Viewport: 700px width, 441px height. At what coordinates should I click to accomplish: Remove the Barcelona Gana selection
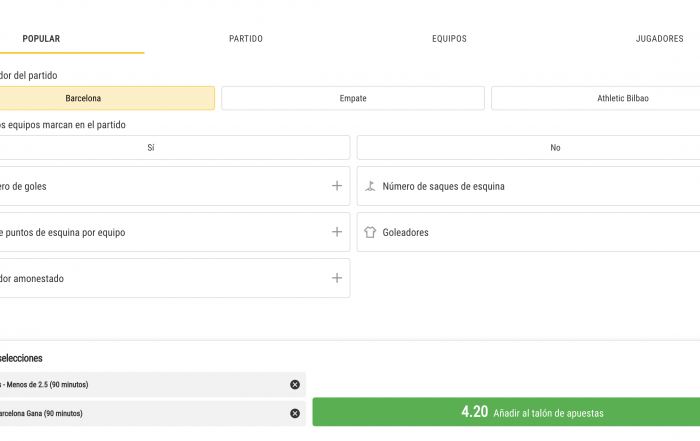click(x=295, y=413)
